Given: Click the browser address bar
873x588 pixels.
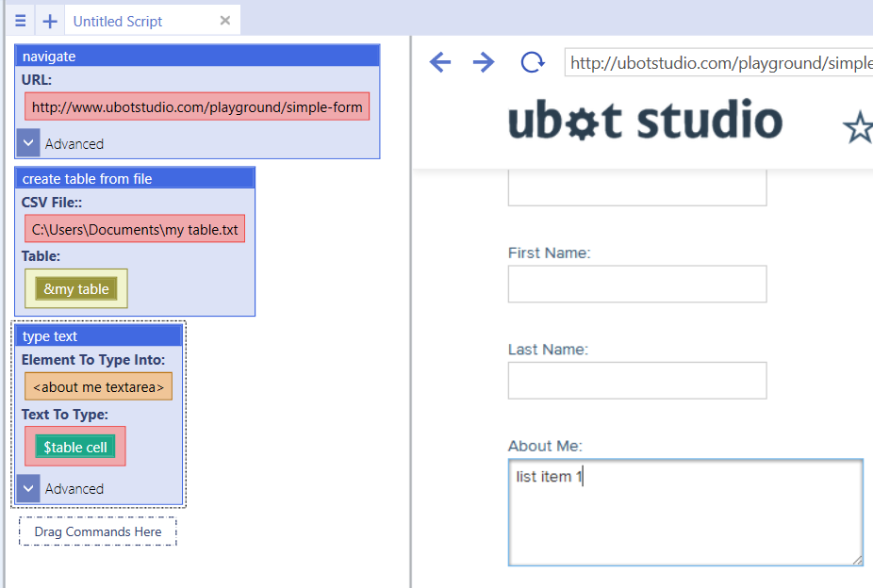Looking at the screenshot, I should (718, 62).
